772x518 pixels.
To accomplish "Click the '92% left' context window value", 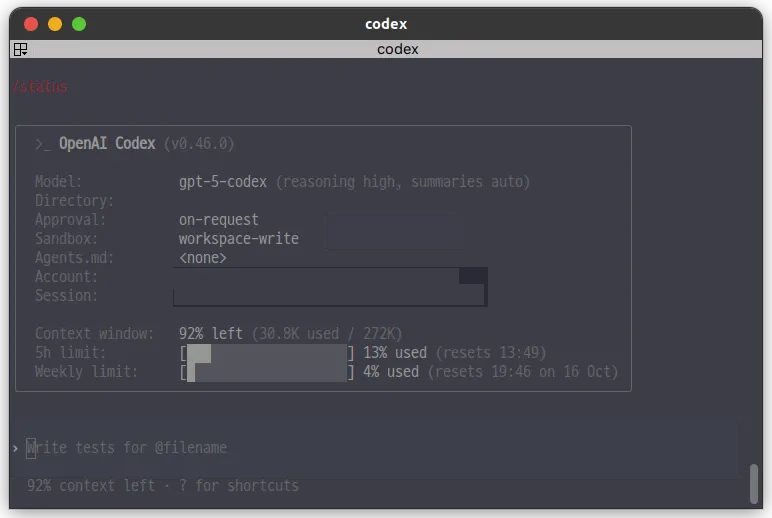I will click(x=211, y=334).
